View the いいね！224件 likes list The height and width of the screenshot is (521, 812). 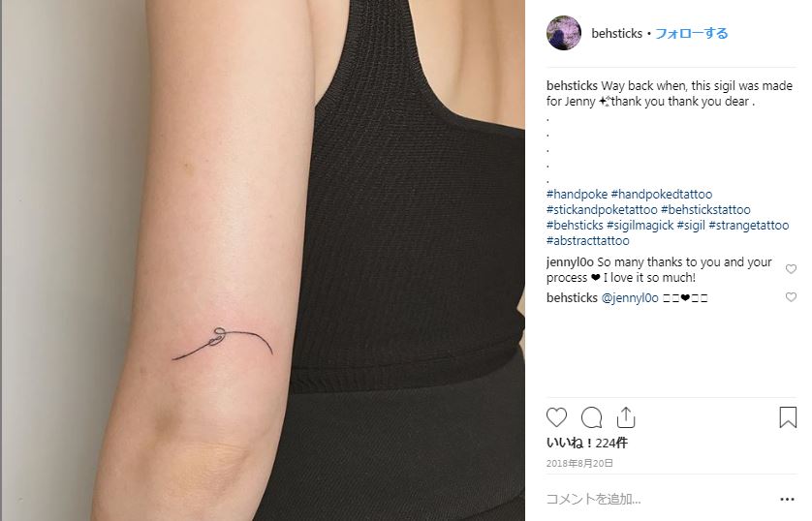[587, 443]
